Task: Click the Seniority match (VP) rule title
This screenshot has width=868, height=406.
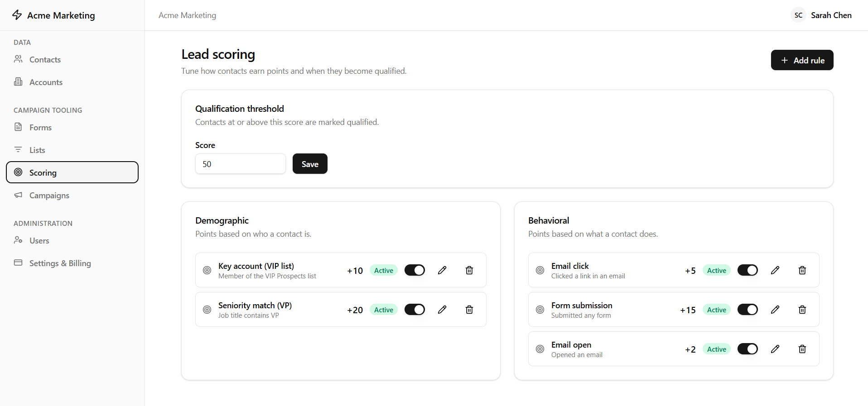Action: (x=255, y=306)
